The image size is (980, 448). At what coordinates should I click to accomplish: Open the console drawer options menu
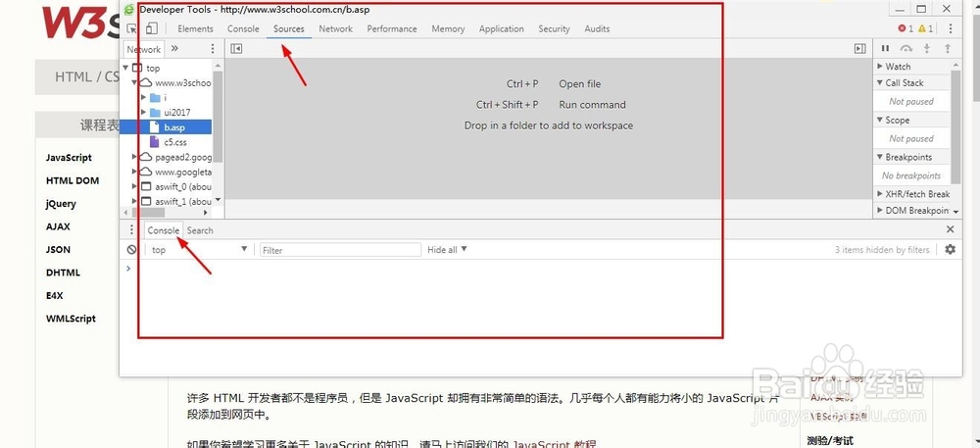pyautogui.click(x=131, y=230)
